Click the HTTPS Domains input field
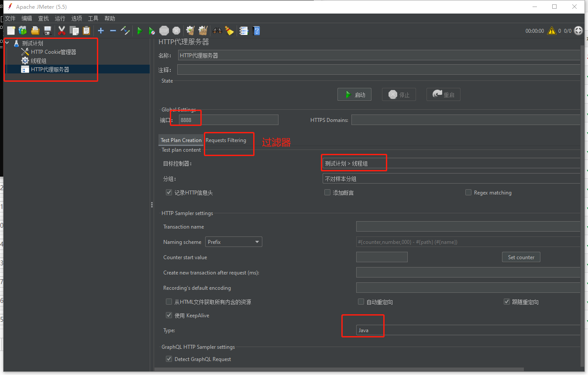588x375 pixels. click(466, 120)
